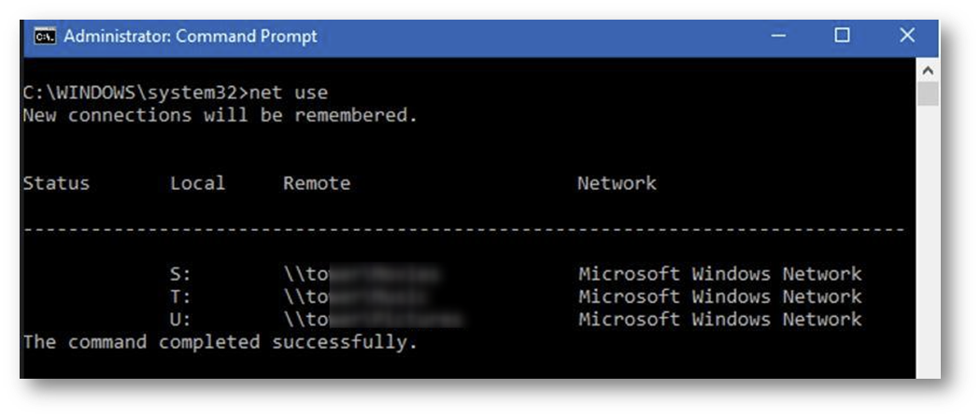Click the Remote column header
The width and height of the screenshot is (980, 418).
[317, 183]
